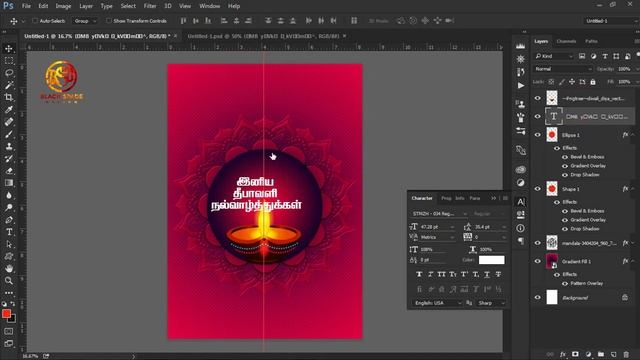Image resolution: width=640 pixels, height=360 pixels.
Task: Hide the Ellipse 1 layer
Action: pos(538,135)
